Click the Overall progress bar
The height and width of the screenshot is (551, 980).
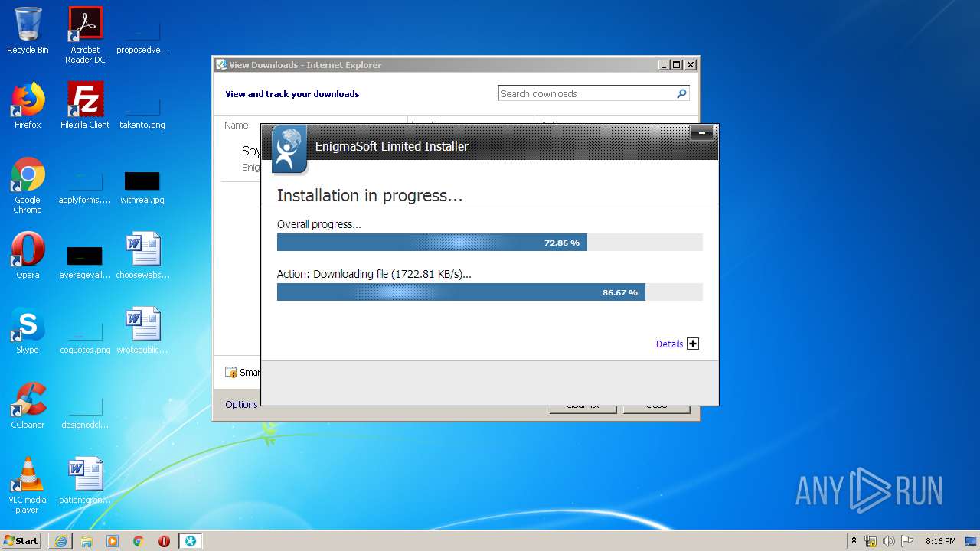click(489, 243)
